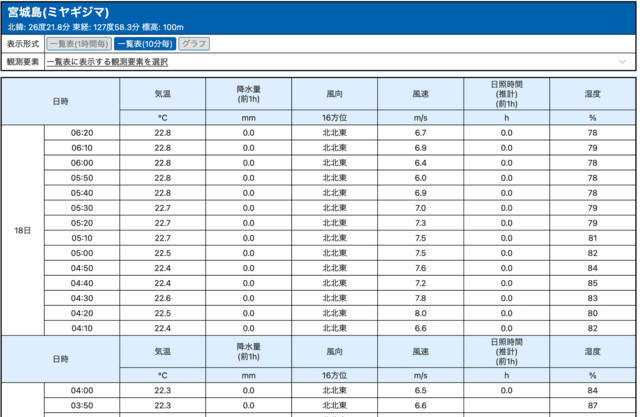Click humidity 83 at 04:30

[592, 299]
